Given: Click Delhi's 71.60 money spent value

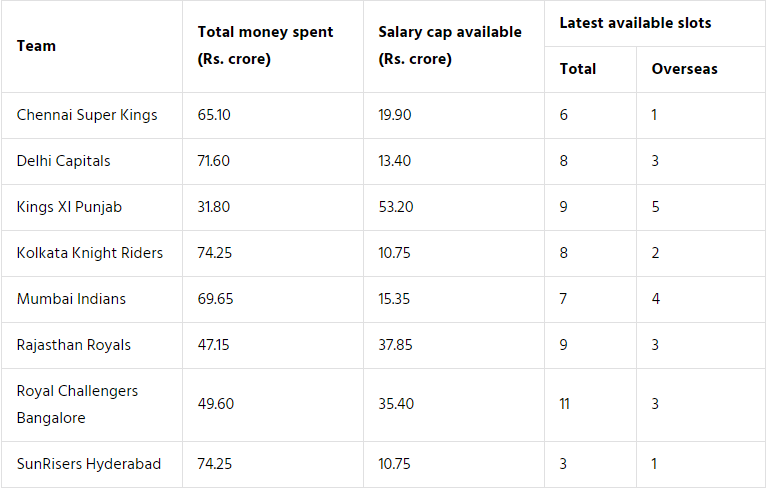Looking at the screenshot, I should click(x=214, y=161).
